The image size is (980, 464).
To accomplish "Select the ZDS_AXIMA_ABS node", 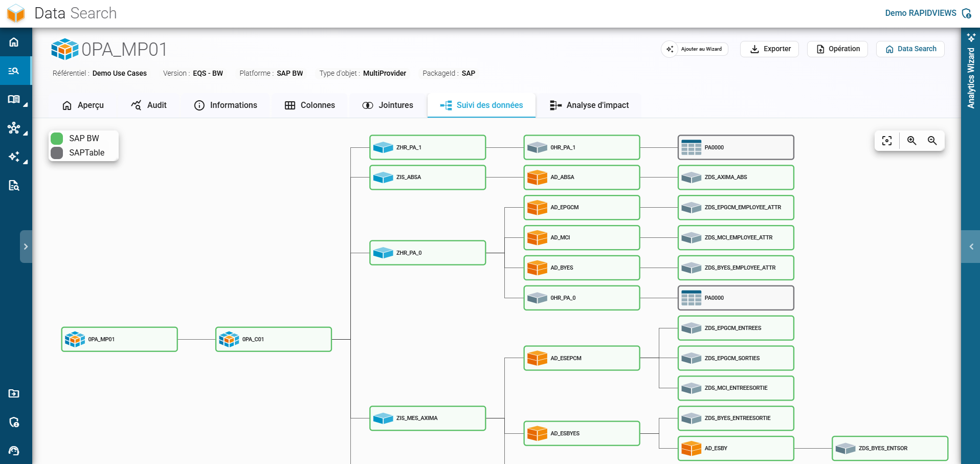I will coord(736,178).
